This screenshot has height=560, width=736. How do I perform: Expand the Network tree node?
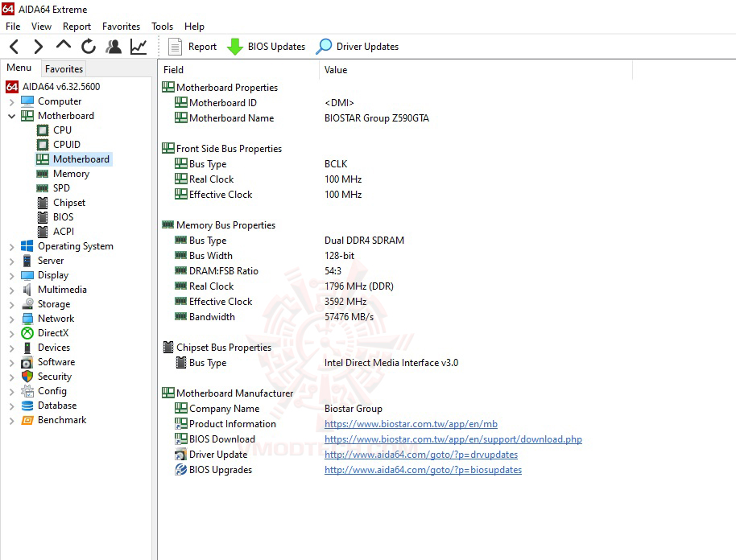point(12,319)
